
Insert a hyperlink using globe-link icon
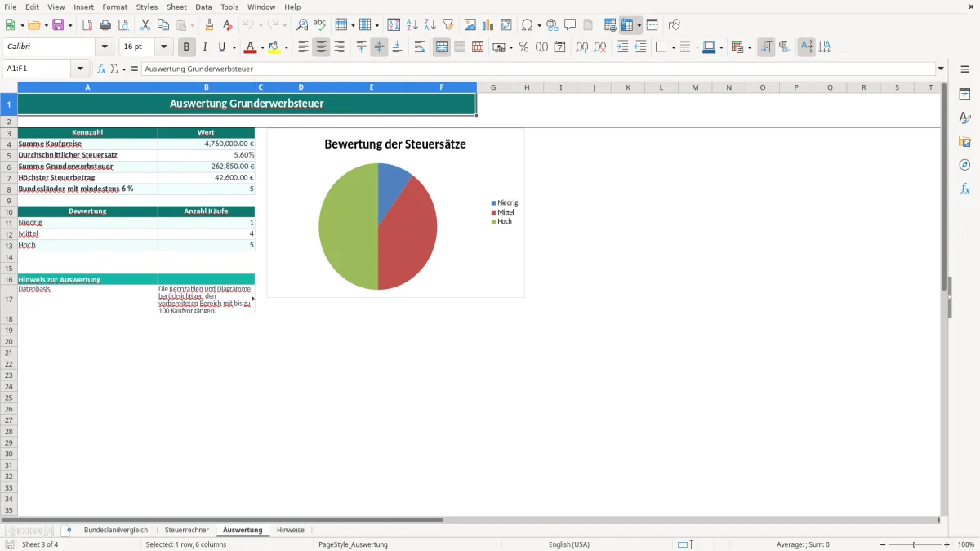click(552, 25)
